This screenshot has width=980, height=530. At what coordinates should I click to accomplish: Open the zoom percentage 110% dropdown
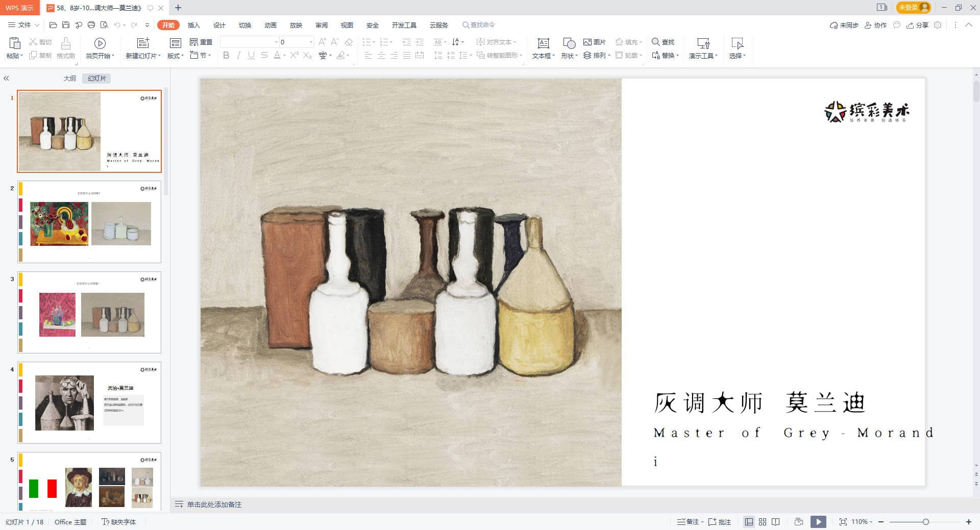click(x=862, y=522)
